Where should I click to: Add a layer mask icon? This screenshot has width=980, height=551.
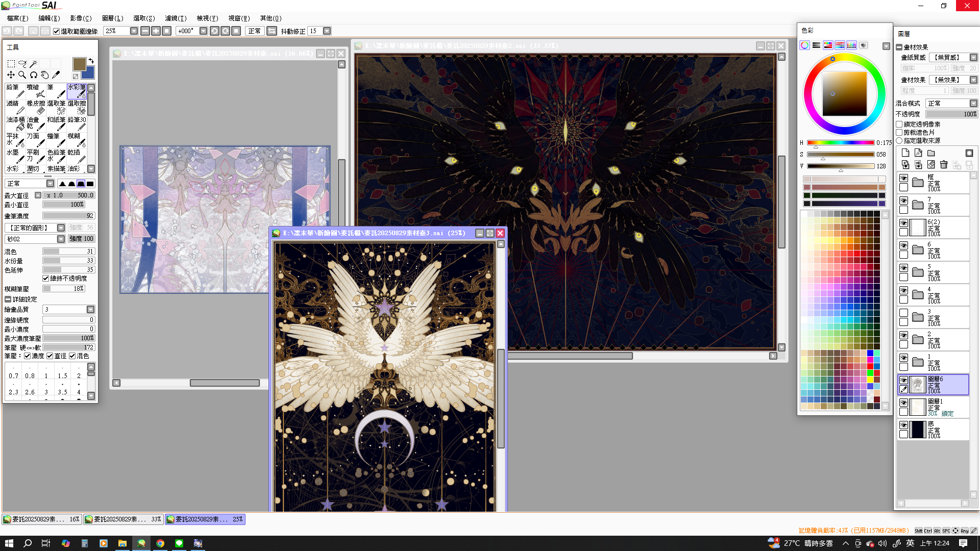click(x=969, y=153)
